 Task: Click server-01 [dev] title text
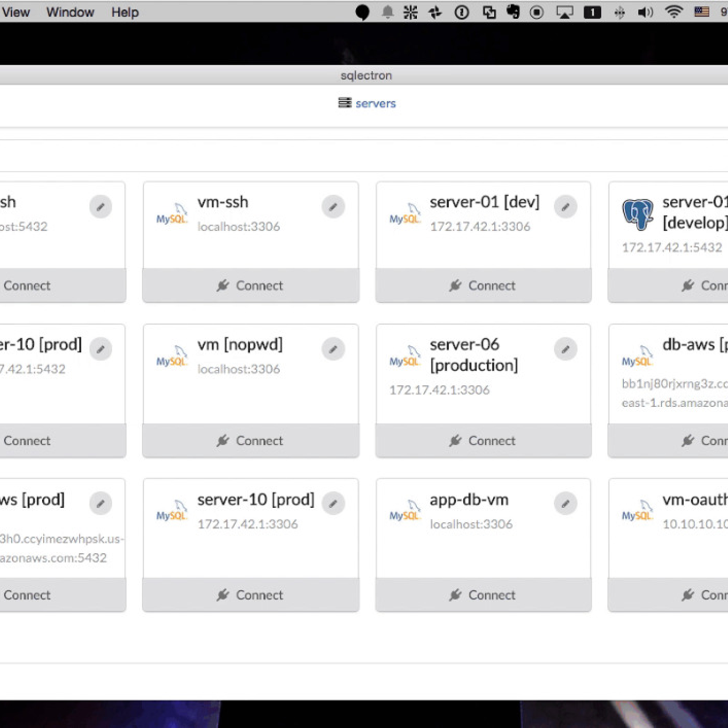[x=485, y=202]
